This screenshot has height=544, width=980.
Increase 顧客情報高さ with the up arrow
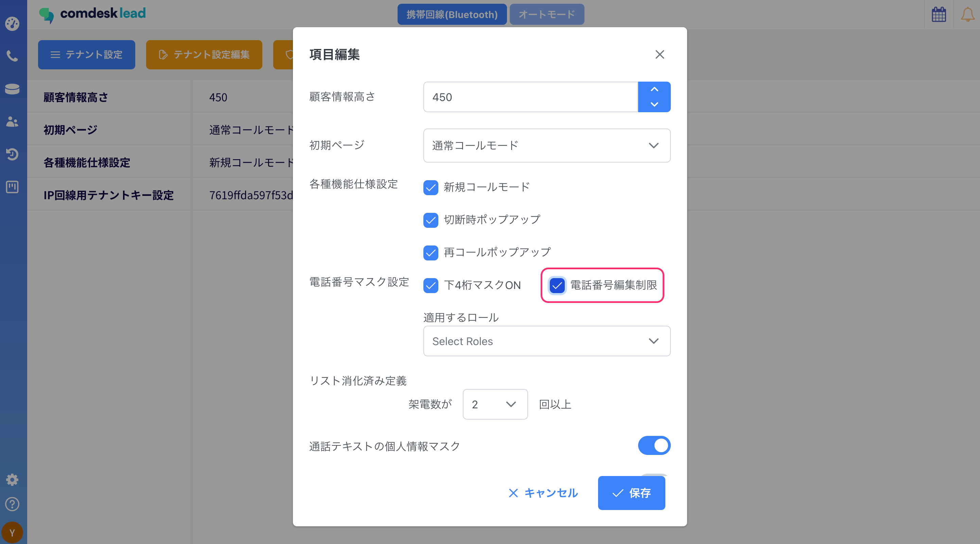tap(654, 89)
